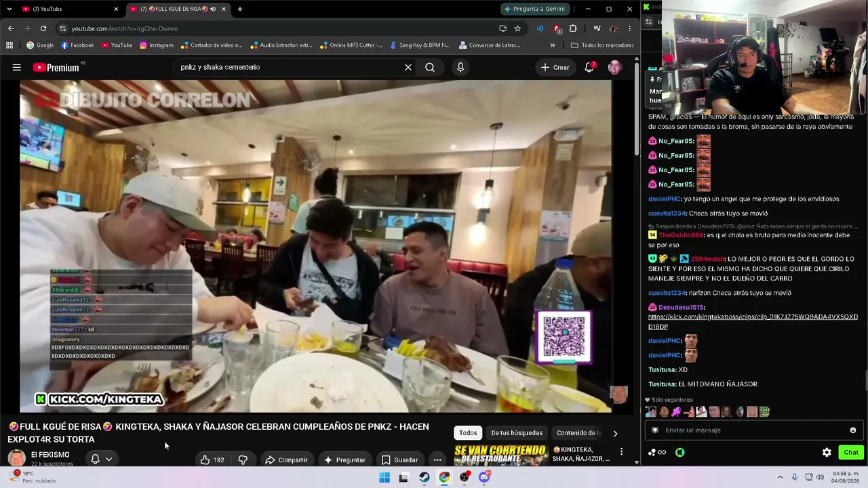Send message with the green Chat button
Image resolution: width=868 pixels, height=488 pixels.
point(851,453)
